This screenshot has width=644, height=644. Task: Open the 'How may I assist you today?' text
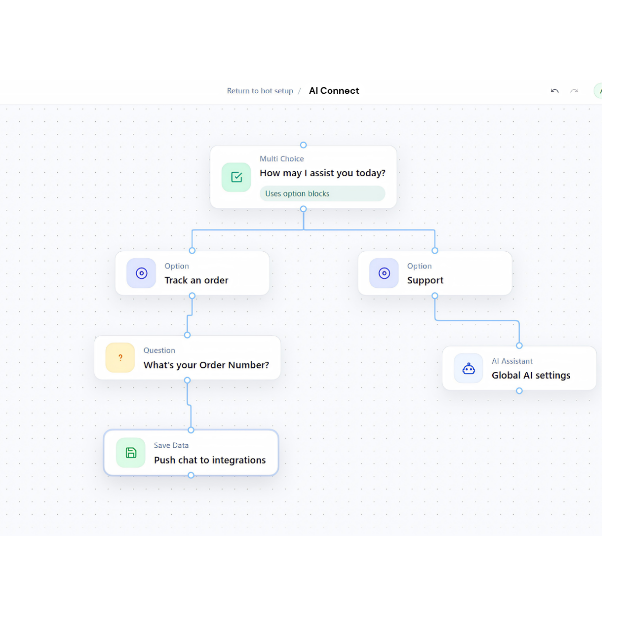[323, 173]
